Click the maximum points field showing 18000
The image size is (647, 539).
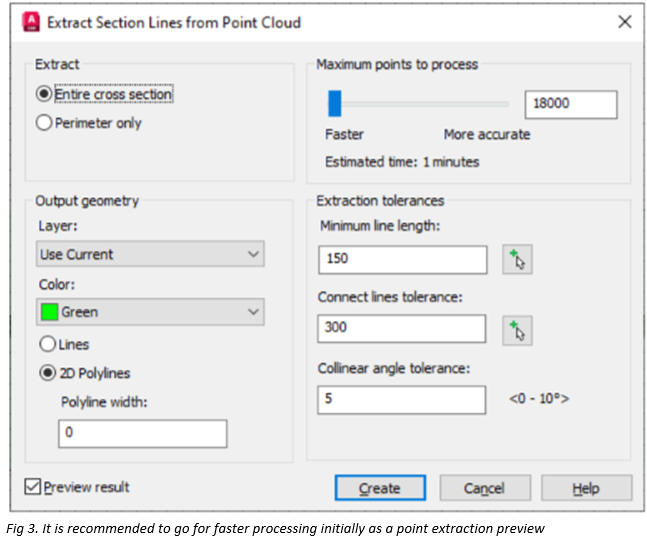[x=571, y=104]
